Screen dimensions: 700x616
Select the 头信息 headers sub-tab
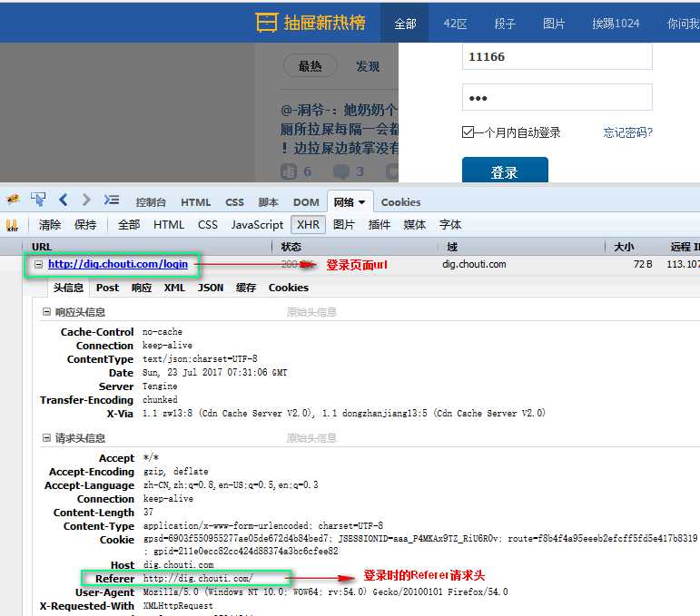[68, 288]
